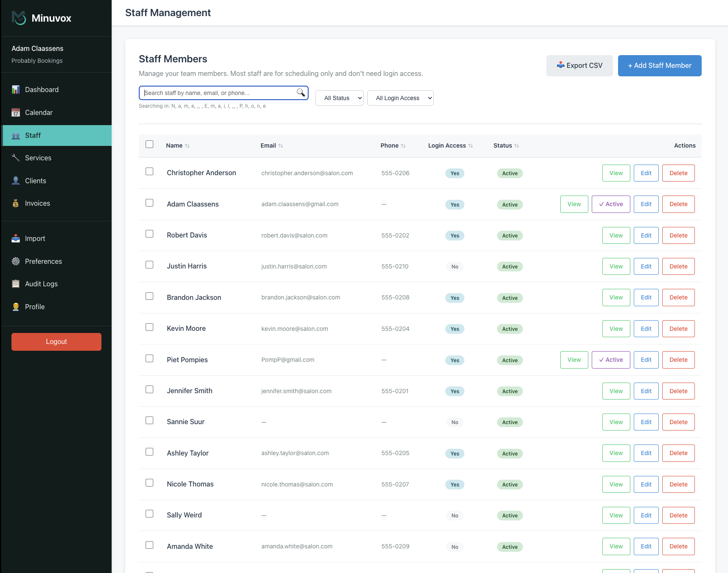Toggle the Active button for Piet Pompies
This screenshot has height=573, width=728.
pos(610,360)
